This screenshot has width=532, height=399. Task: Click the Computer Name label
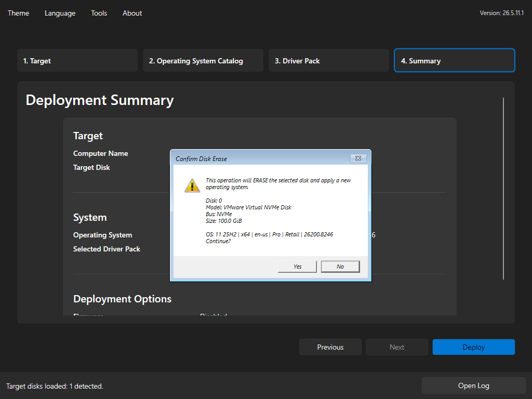click(x=100, y=153)
